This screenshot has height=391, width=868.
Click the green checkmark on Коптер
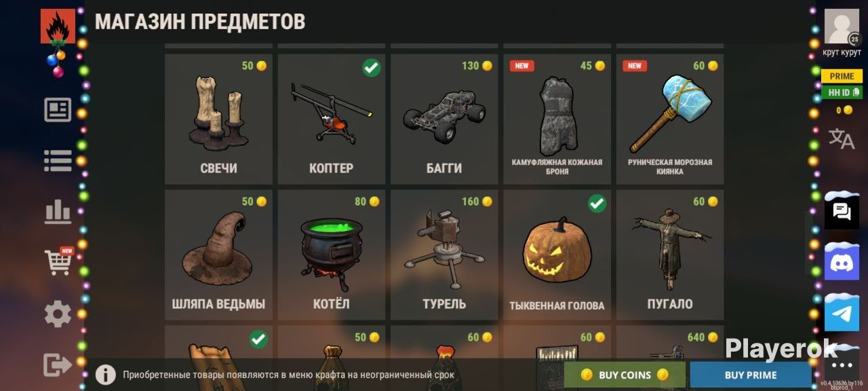(x=371, y=67)
